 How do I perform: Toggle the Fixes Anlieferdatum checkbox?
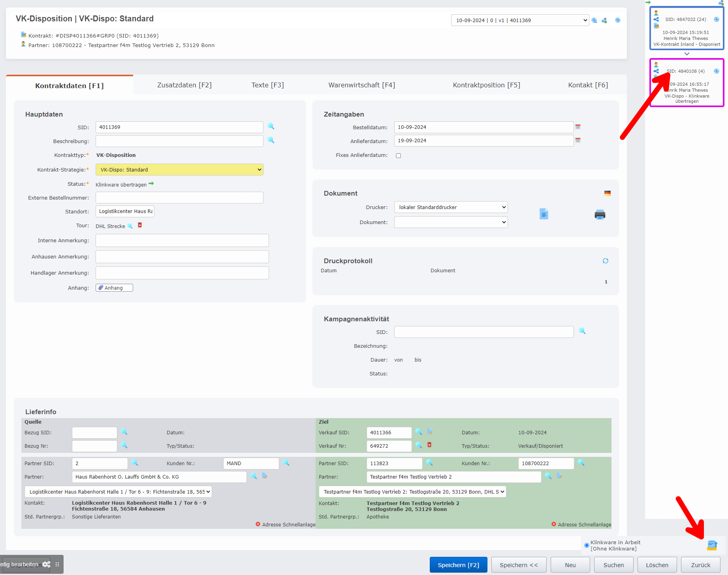pyautogui.click(x=398, y=156)
